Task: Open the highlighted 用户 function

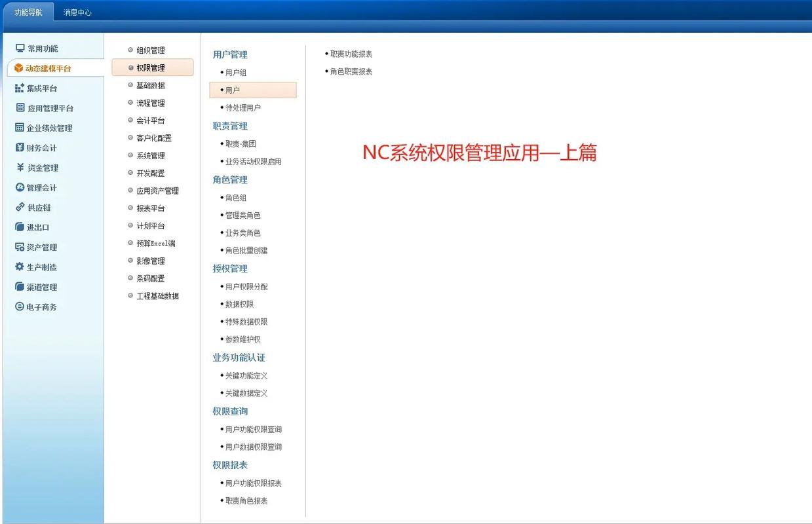Action: [253, 90]
